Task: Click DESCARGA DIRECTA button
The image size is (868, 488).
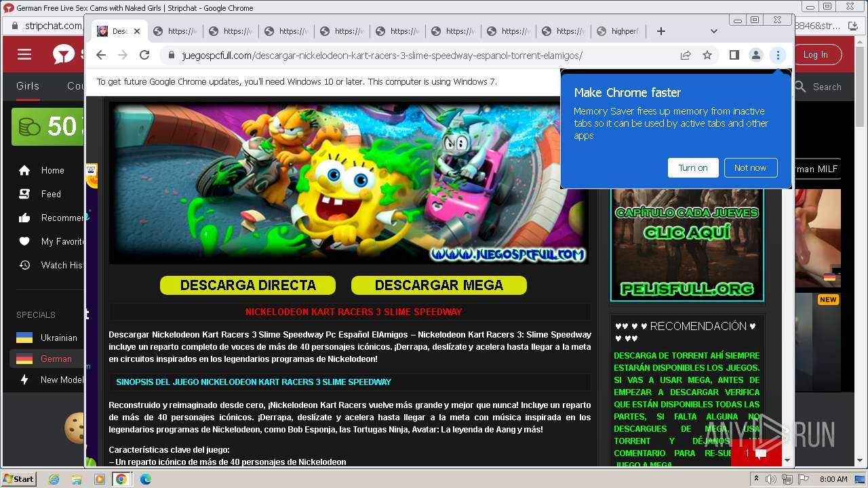Action: tap(248, 285)
